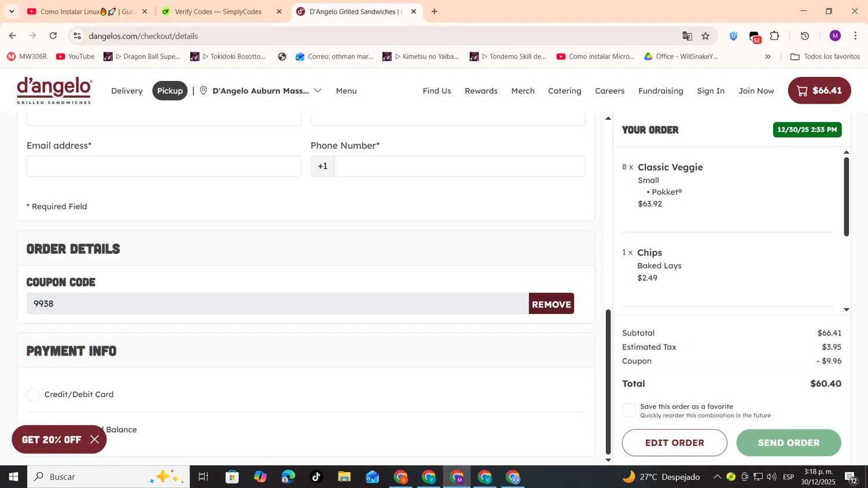Check Save this order as a favorite

pyautogui.click(x=629, y=411)
